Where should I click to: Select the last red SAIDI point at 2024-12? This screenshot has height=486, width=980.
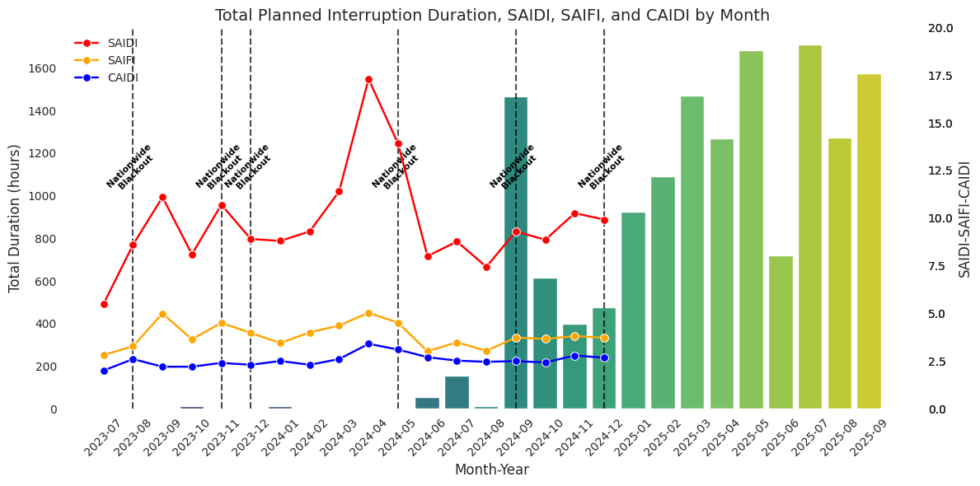click(604, 220)
